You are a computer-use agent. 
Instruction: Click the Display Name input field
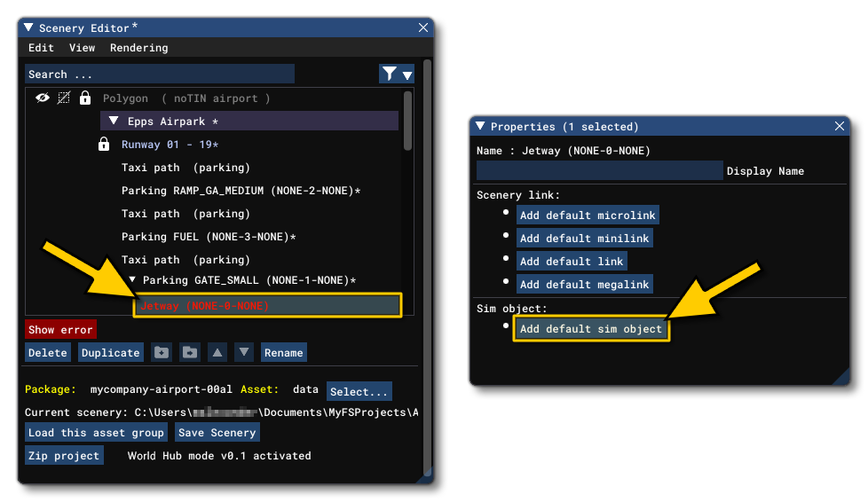point(599,171)
